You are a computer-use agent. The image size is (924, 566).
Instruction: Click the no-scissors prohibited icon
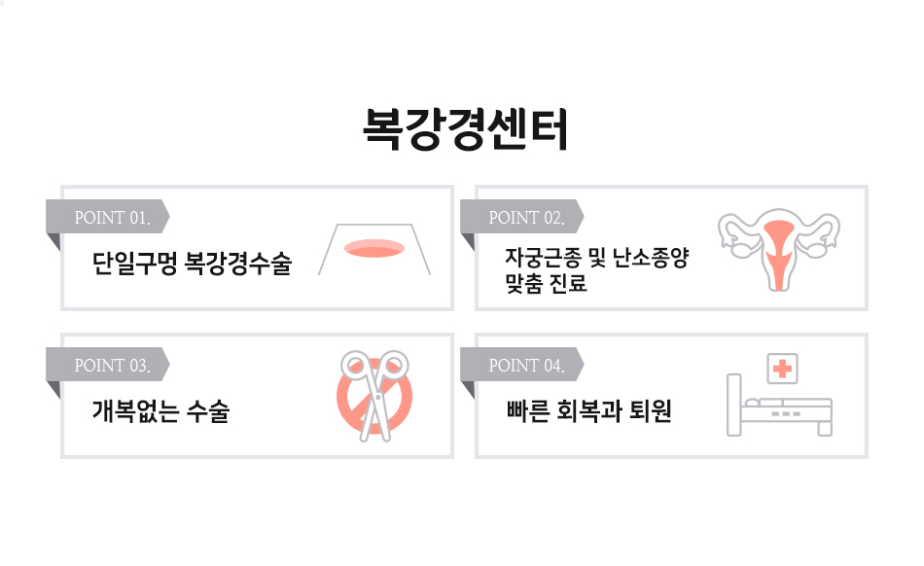[374, 396]
